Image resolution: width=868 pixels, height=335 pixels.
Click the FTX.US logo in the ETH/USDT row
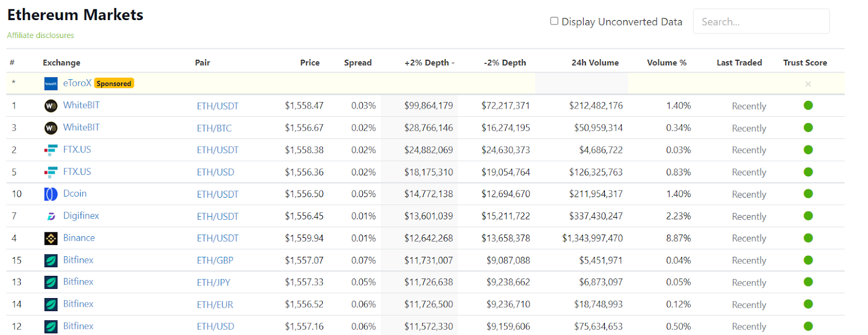click(x=50, y=150)
